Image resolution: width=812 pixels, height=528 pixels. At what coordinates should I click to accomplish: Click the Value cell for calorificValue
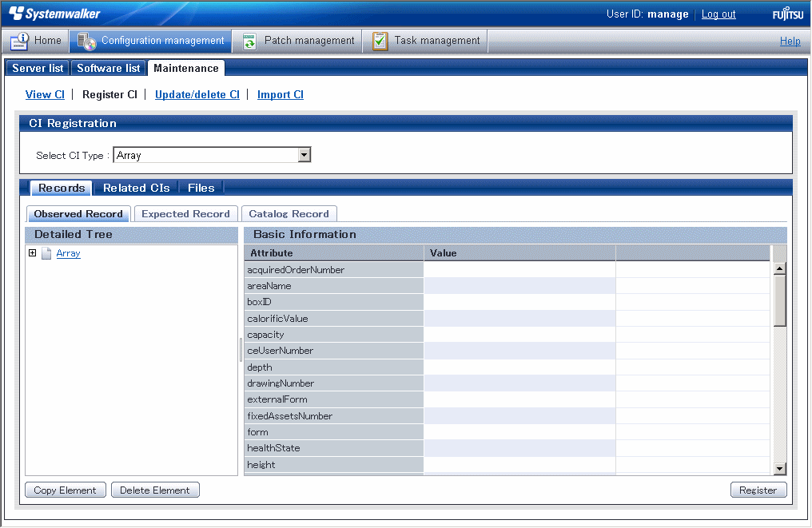[x=519, y=319]
